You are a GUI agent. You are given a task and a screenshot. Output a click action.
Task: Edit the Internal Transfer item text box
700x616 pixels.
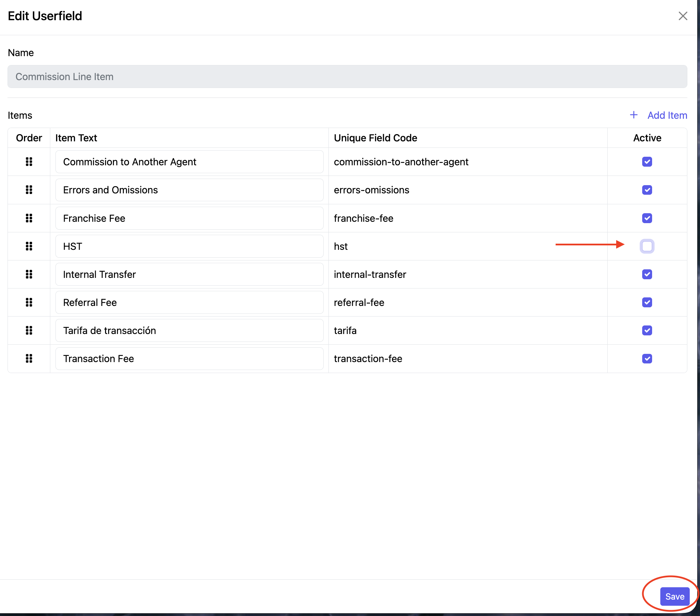(189, 274)
